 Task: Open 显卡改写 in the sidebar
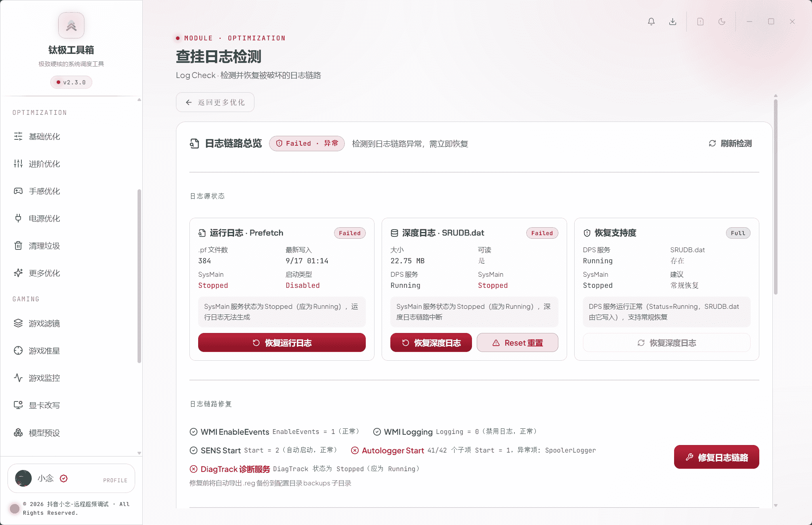click(x=71, y=405)
